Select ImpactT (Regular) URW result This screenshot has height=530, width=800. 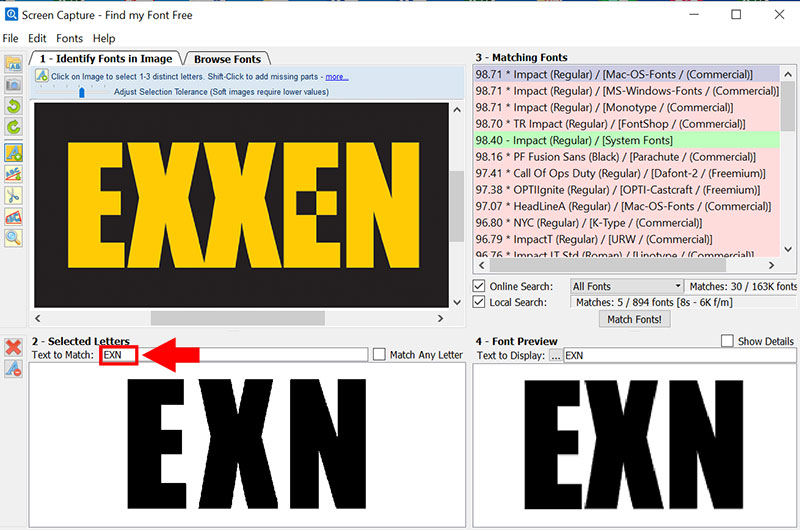coord(627,239)
